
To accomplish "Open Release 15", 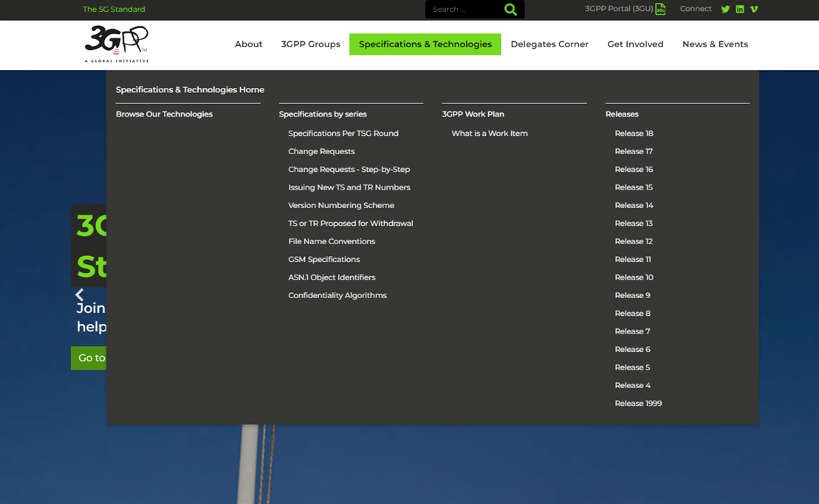I will pyautogui.click(x=634, y=187).
